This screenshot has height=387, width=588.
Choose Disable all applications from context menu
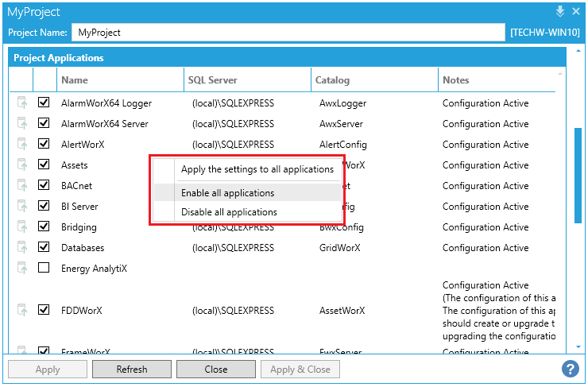pos(229,212)
